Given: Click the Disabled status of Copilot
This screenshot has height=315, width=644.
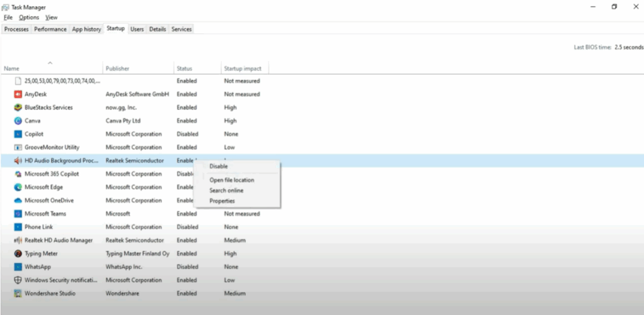Looking at the screenshot, I should coord(187,134).
